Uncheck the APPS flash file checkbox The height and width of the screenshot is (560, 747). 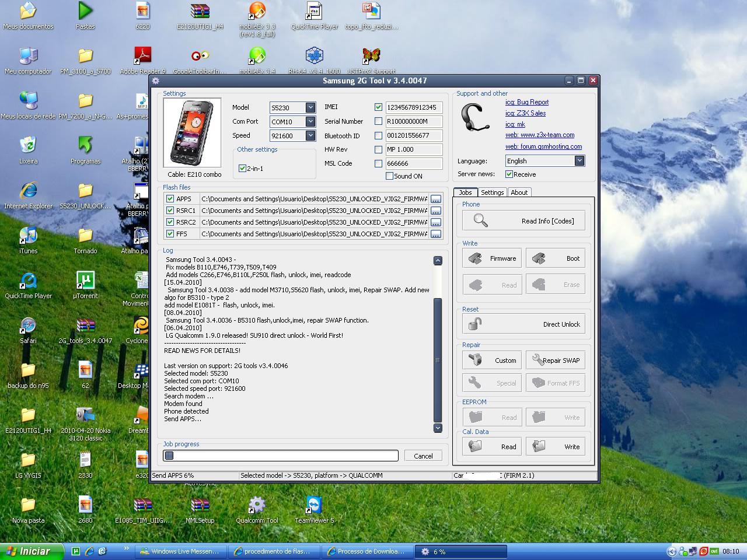[x=170, y=199]
